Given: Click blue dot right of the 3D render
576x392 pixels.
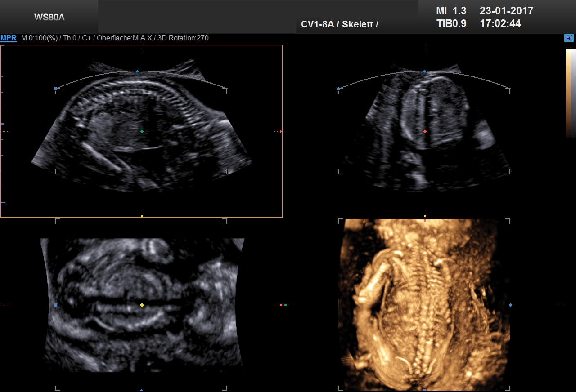Looking at the screenshot, I should (x=510, y=305).
